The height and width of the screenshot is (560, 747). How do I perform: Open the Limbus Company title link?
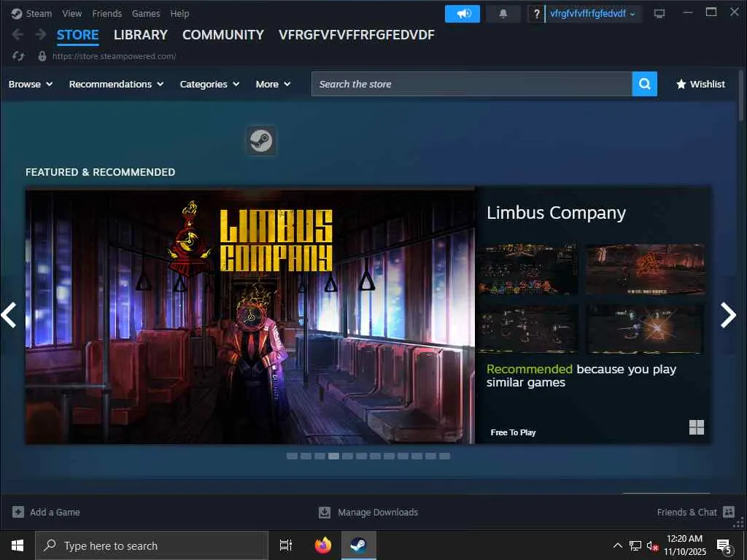pos(556,213)
